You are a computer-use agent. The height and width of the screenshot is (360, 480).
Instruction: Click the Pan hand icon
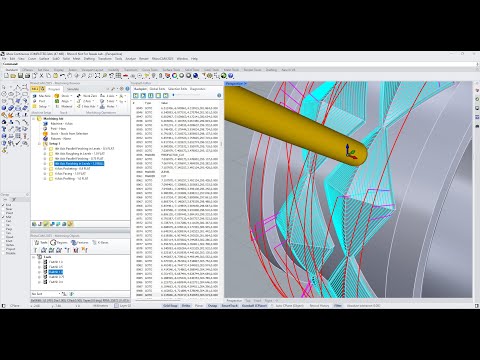[69, 76]
